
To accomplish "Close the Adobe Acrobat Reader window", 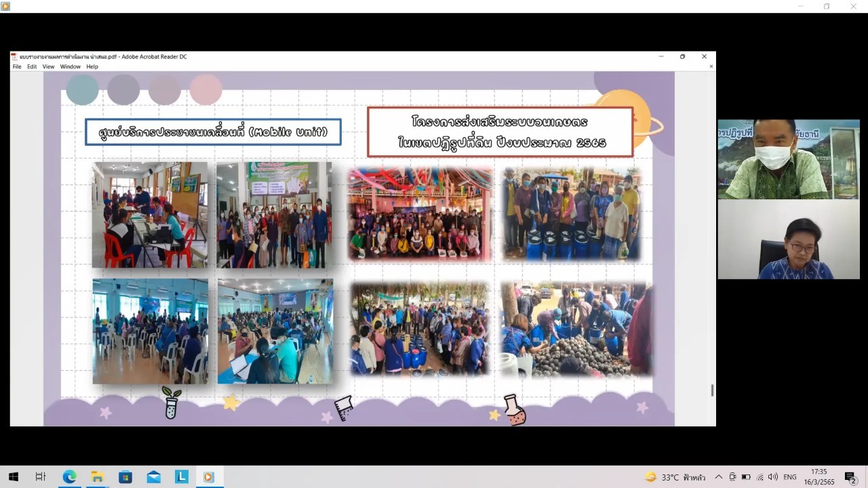I will coord(704,57).
